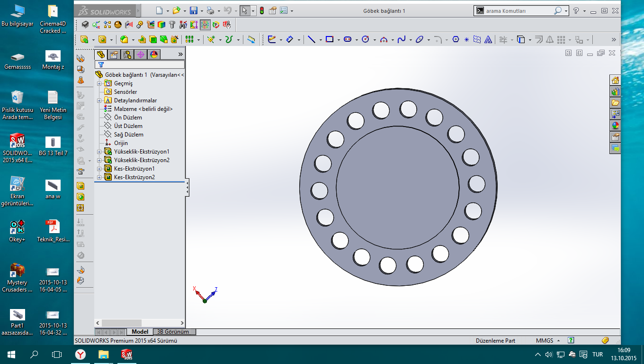Select Ön Düzlem in the tree
This screenshot has width=644, height=364.
[128, 118]
